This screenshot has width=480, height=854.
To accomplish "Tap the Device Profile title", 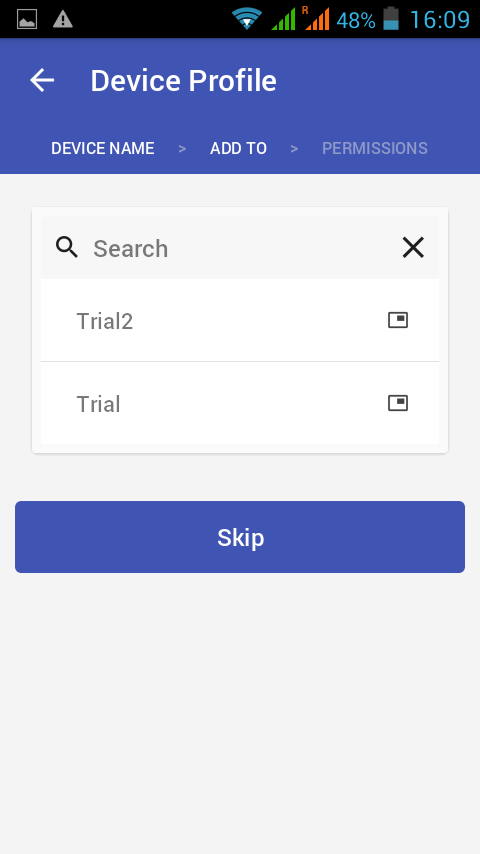I will (184, 81).
